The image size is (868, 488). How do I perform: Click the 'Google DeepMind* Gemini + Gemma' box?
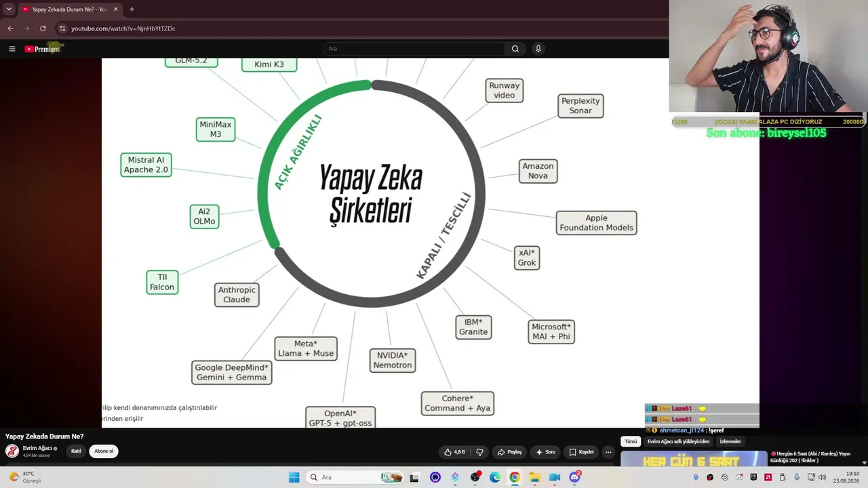pos(232,373)
